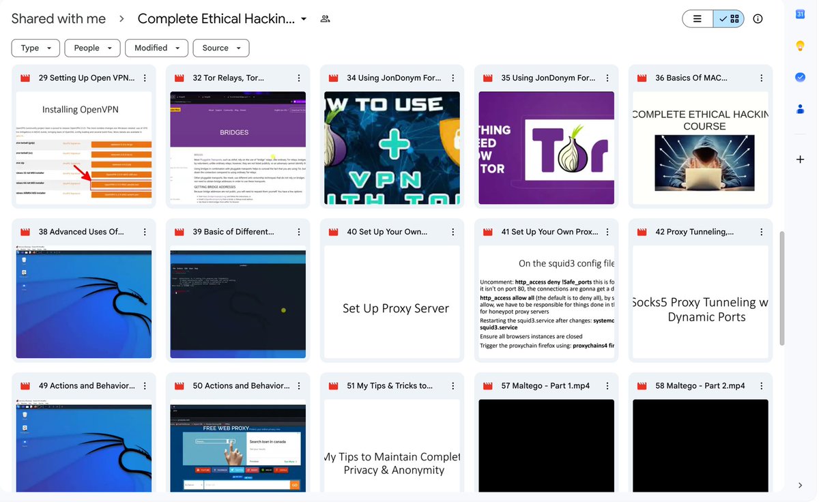Open the Type filter dropdown
This screenshot has height=504, width=819.
pos(35,48)
